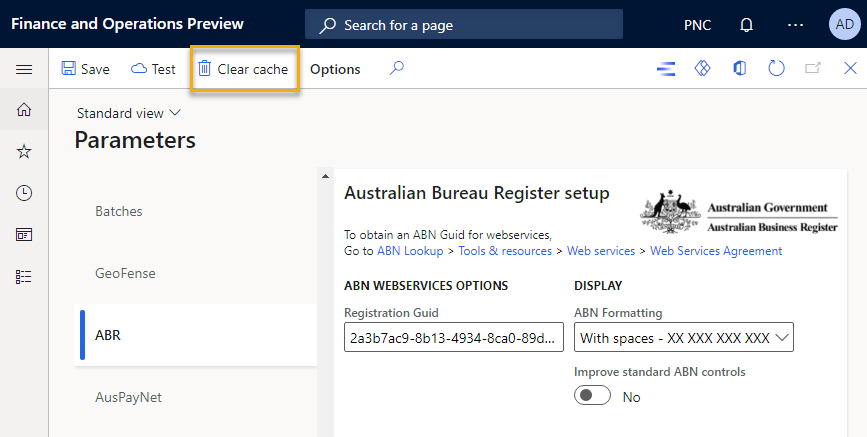Open the Web Services Agreement link
The image size is (867, 437).
point(716,251)
